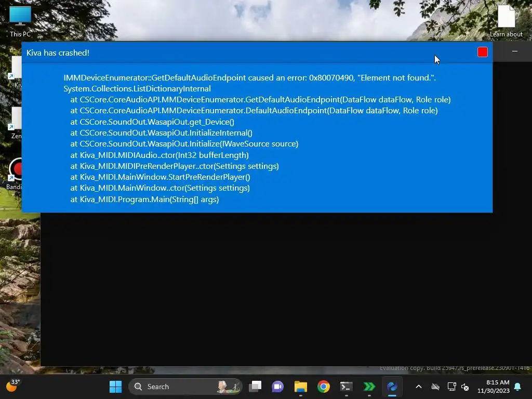Click the 'MMDeviceEnumerator.GetDefaultAudioEndpoint(DataFlow dataFlow, Role role)' line

261,99
